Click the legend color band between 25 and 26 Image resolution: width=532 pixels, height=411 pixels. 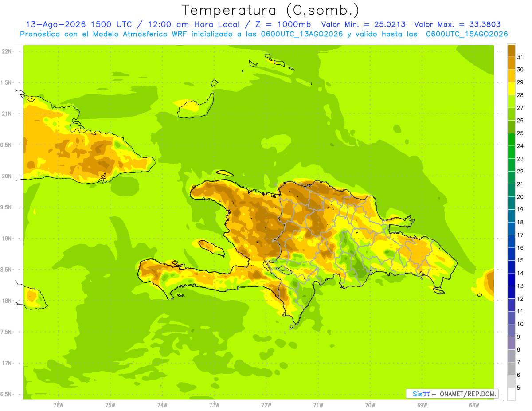click(x=511, y=127)
